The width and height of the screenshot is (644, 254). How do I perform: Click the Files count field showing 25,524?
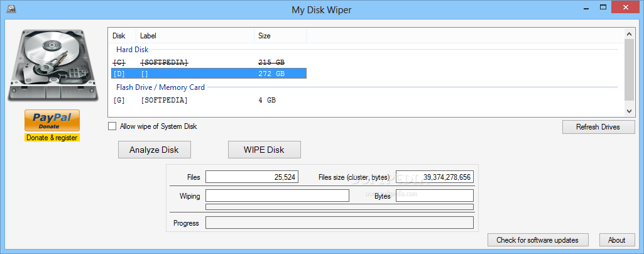252,177
